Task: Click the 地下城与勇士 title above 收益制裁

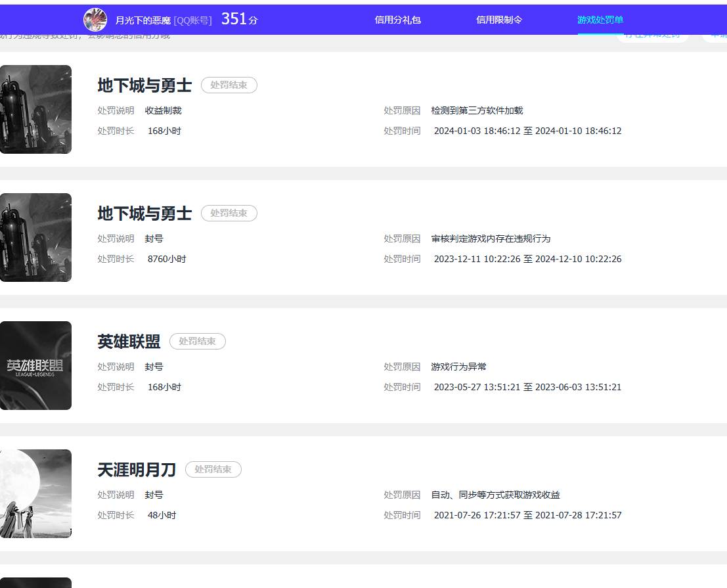Action: click(x=144, y=85)
